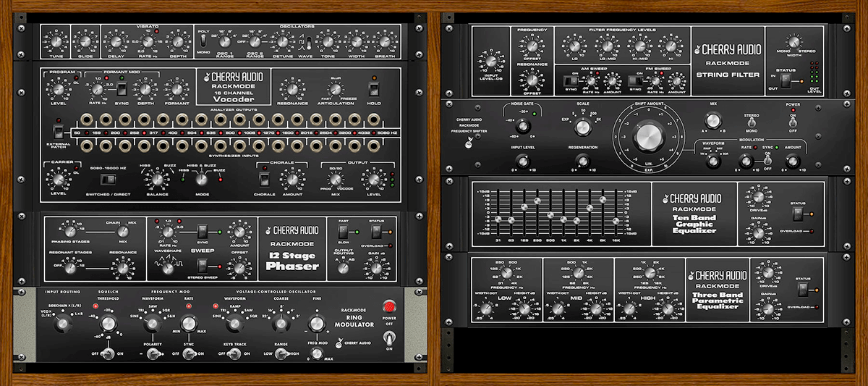This screenshot has height=386, width=868.
Task: Click the Cherry Audio logo on Ring Modulator
Action: pos(330,355)
